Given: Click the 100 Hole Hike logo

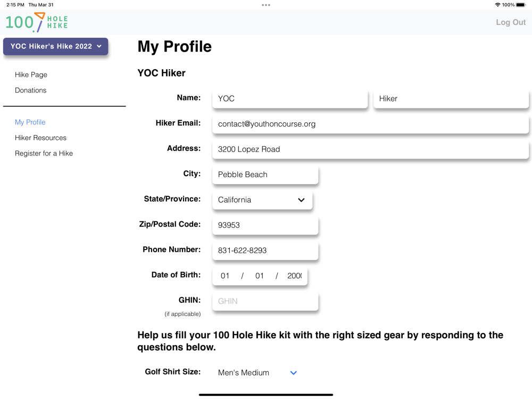Looking at the screenshot, I should pos(37,22).
